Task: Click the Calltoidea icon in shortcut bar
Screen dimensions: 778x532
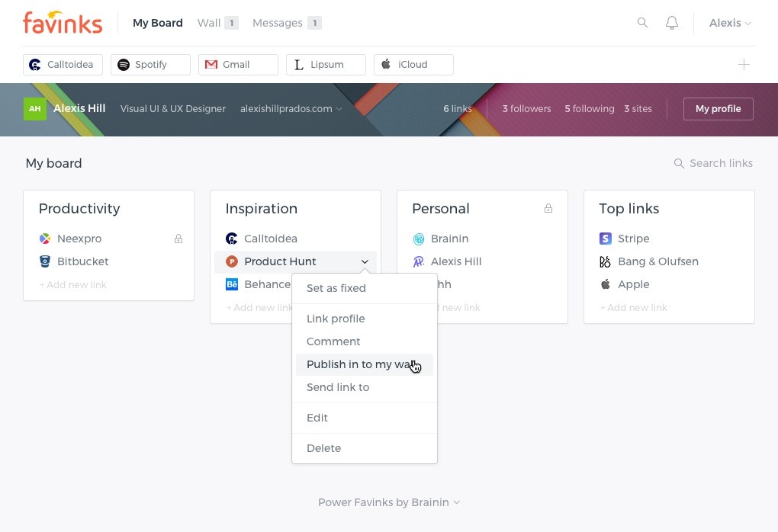Action: coord(35,65)
